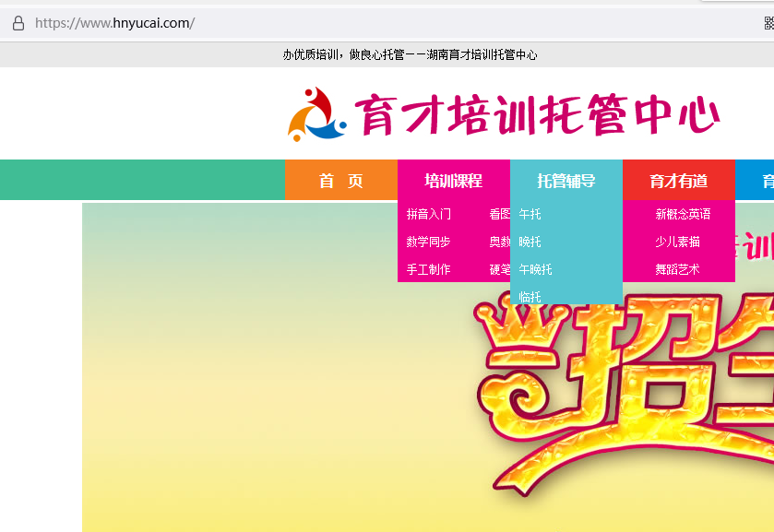Image resolution: width=774 pixels, height=532 pixels.
Task: Open the 培训课程 menu
Action: [x=453, y=181]
